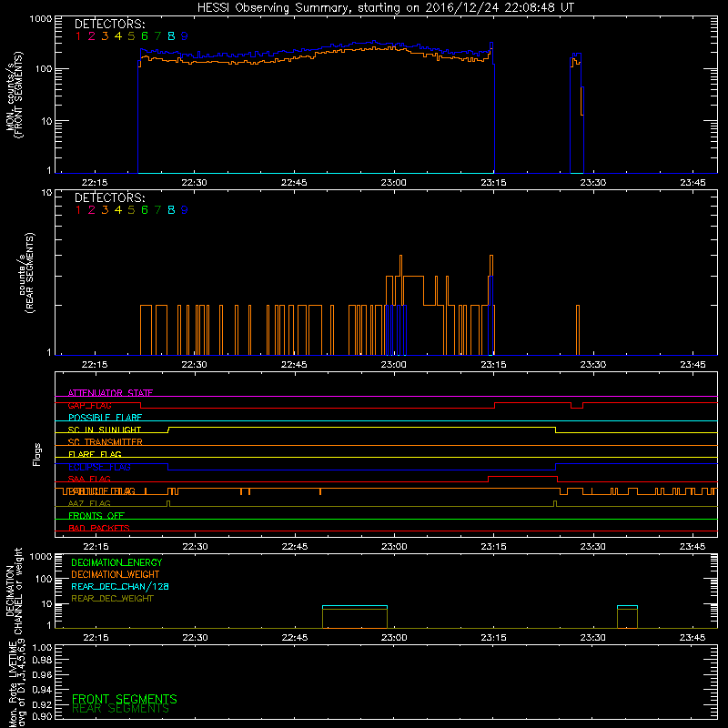This screenshot has height=728, width=728.
Task: Click DETECTORS: label in front segments plot
Action: click(110, 24)
